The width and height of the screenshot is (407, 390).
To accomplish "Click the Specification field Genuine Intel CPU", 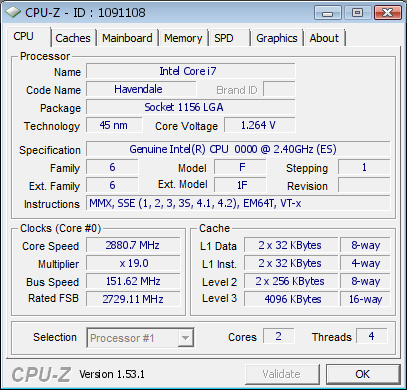I will [238, 149].
